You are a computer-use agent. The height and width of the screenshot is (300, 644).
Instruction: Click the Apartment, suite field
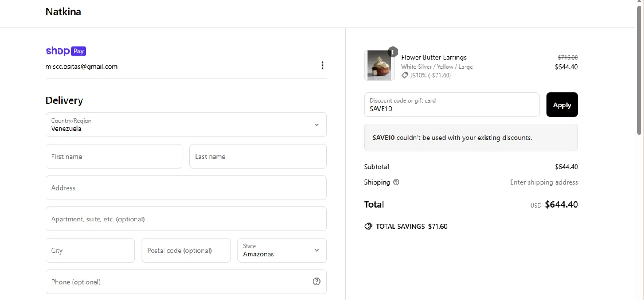(186, 219)
